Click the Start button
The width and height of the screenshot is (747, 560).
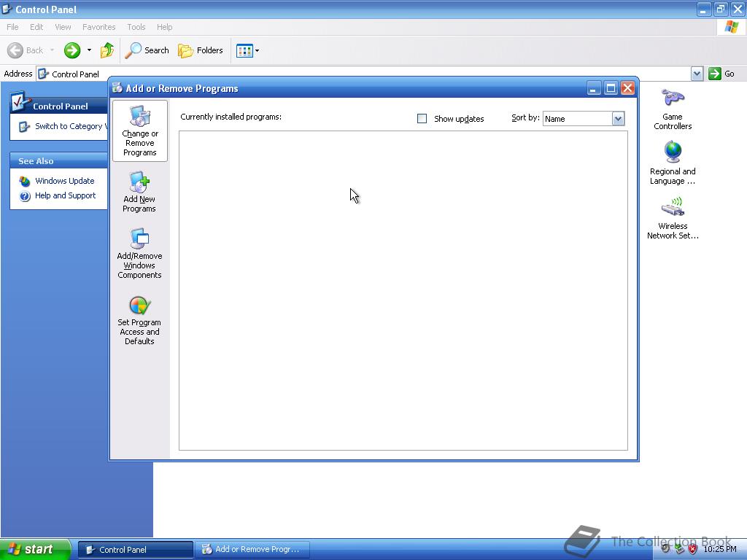pos(35,549)
